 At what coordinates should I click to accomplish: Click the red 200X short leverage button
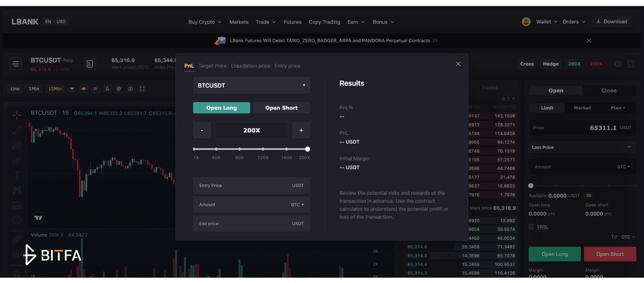coord(596,64)
